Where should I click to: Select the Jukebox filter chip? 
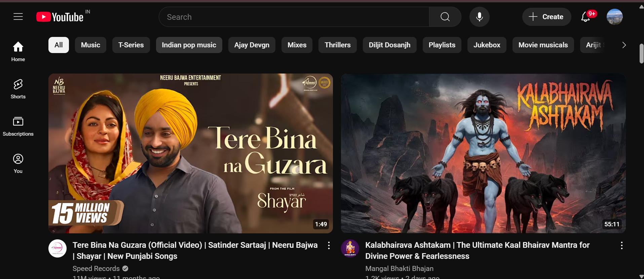pos(487,45)
